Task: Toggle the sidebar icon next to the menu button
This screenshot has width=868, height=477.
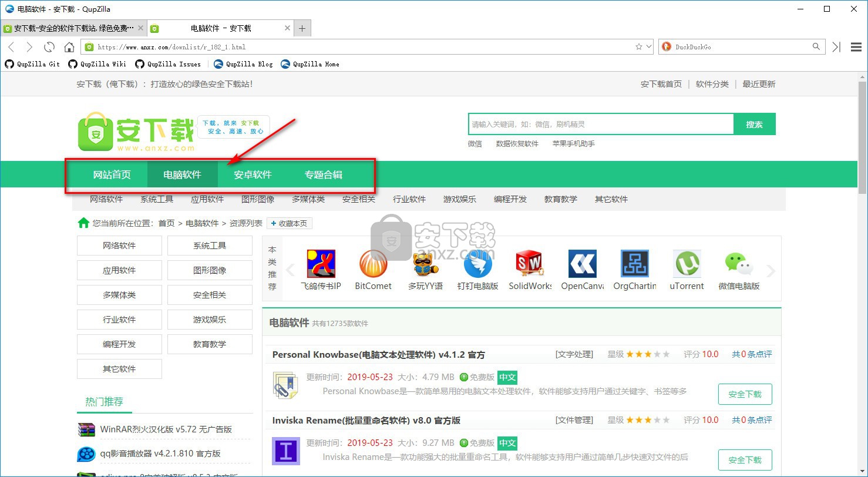Action: (837, 47)
